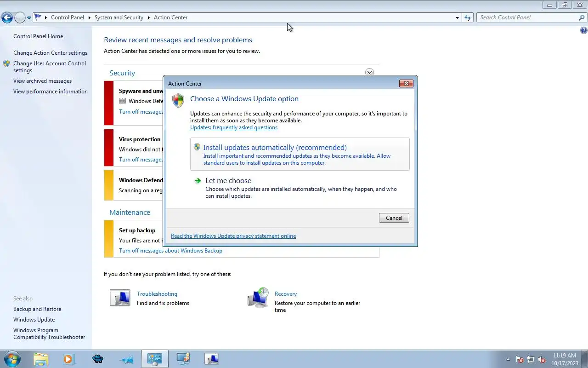Expand arrow after Control Panel breadcrumb
Screen dimensions: 588x368
[90, 17]
